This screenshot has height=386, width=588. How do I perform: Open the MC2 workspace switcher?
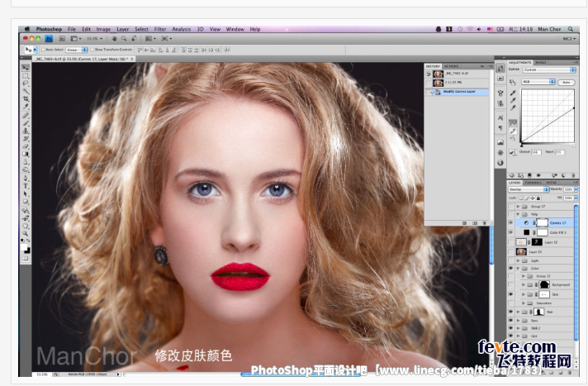[569, 39]
